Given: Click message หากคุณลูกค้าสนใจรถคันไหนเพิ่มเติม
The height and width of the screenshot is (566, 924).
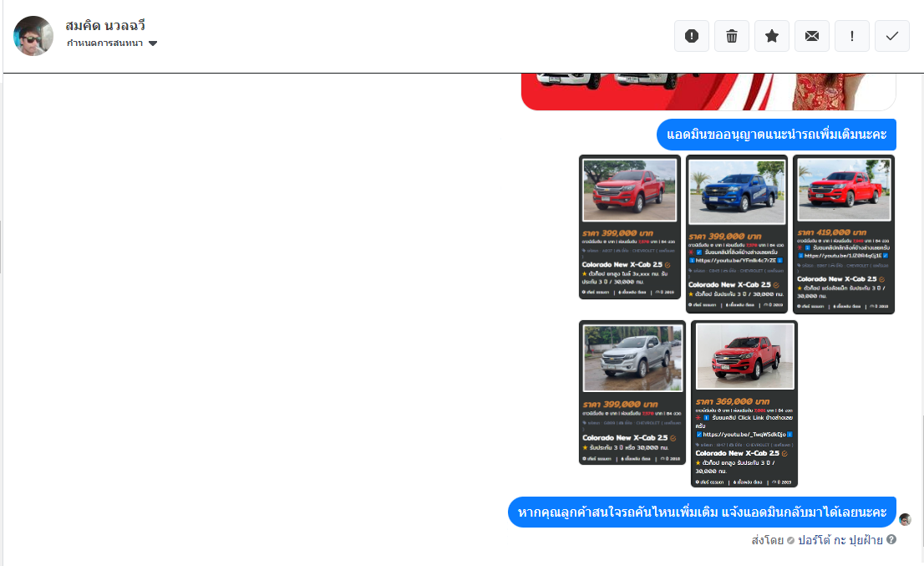Looking at the screenshot, I should (x=702, y=512).
